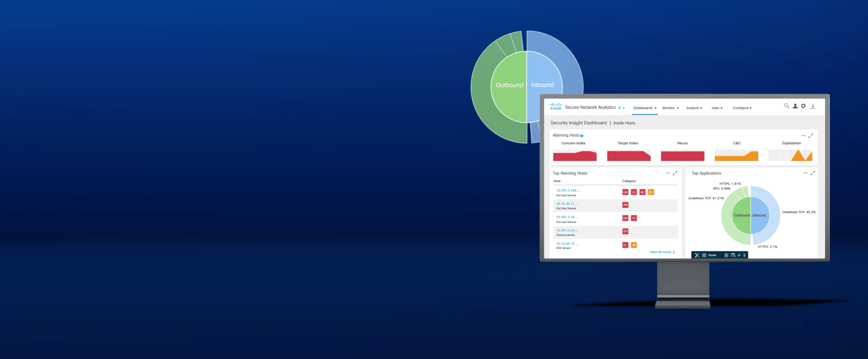Open host 10.201.3.149 link
This screenshot has height=359, width=868.
(x=566, y=190)
